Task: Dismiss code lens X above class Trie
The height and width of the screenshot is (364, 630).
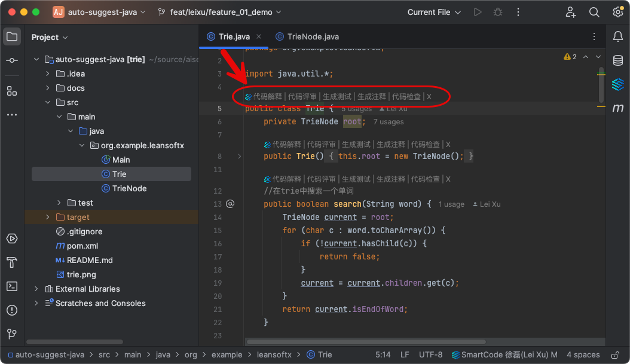Action: coord(429,96)
